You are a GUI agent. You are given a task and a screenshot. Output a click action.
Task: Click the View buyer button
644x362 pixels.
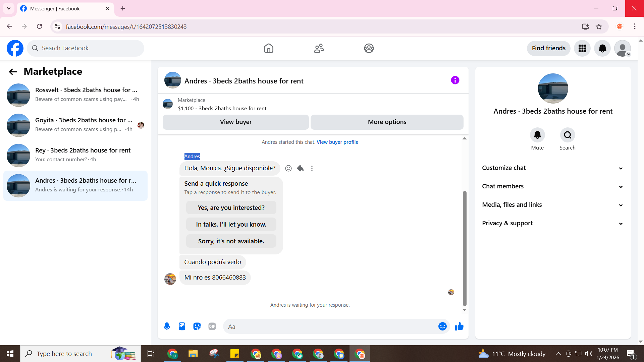235,122
